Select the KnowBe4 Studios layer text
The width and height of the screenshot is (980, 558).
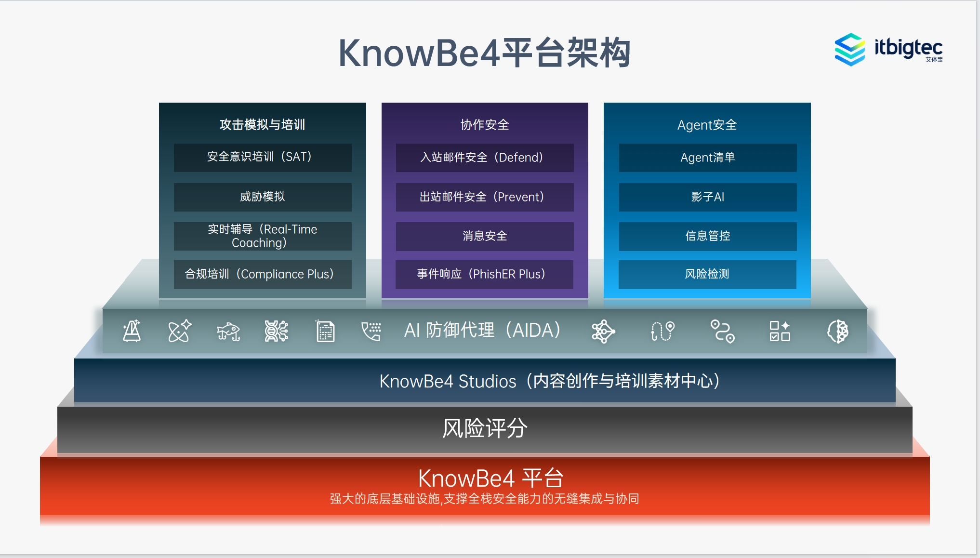(550, 381)
